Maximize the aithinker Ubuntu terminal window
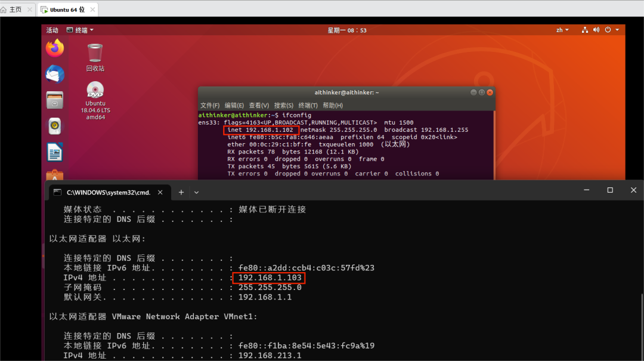This screenshot has height=361, width=644. pos(481,92)
